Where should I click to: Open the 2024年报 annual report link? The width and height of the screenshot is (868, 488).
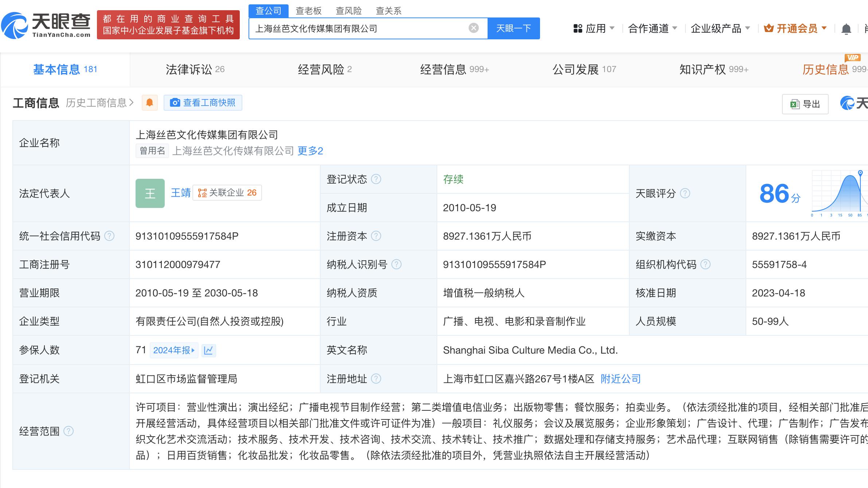pos(174,350)
